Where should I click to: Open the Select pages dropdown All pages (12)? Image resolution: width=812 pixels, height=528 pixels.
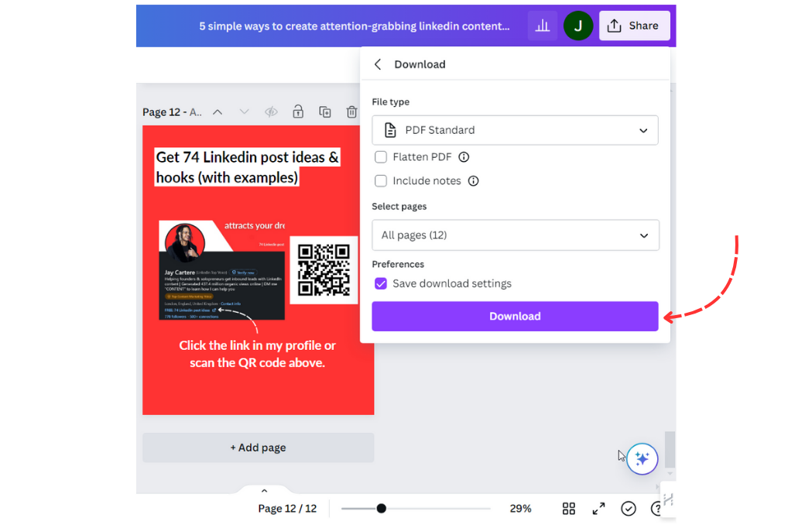pyautogui.click(x=516, y=235)
